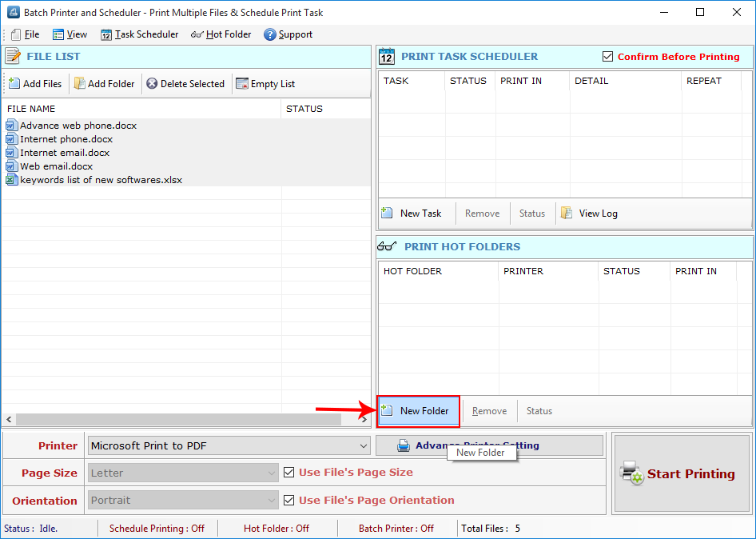The height and width of the screenshot is (539, 756).
Task: Open the Orientation dropdown
Action: coord(272,501)
